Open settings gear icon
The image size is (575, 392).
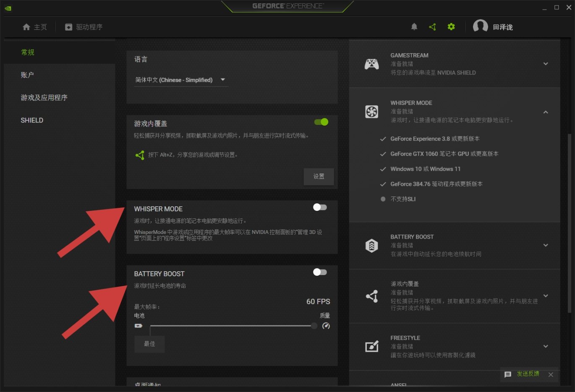coord(451,27)
